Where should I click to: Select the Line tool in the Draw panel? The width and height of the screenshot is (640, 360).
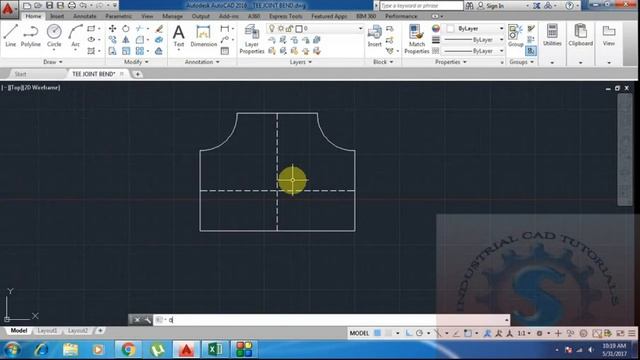point(11,36)
